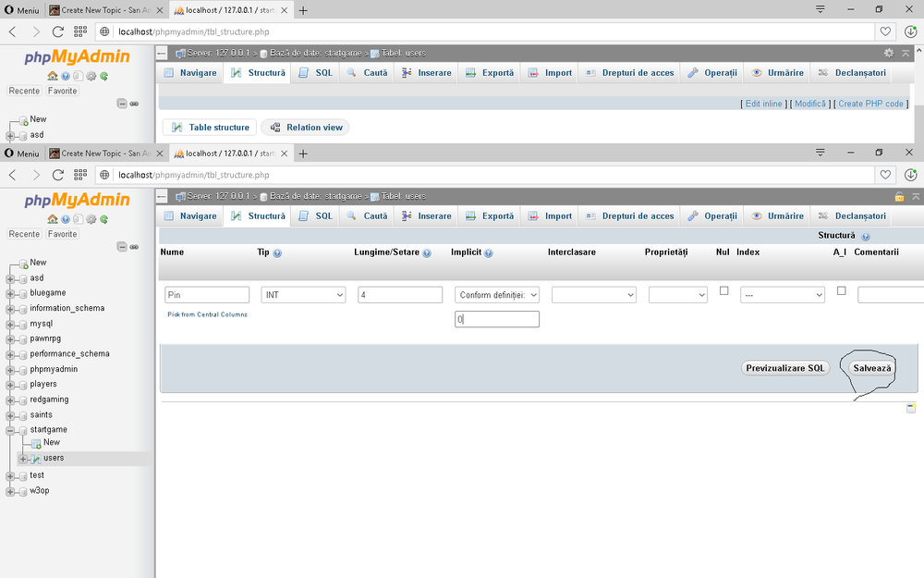This screenshot has width=924, height=578.
Task: Select performance_schema database in tree
Action: 69,354
